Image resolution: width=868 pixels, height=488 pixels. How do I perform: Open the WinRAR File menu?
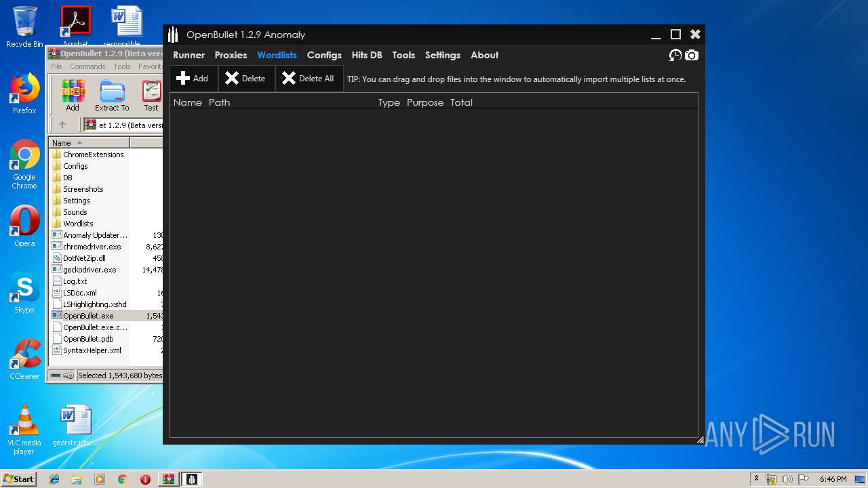coord(56,66)
